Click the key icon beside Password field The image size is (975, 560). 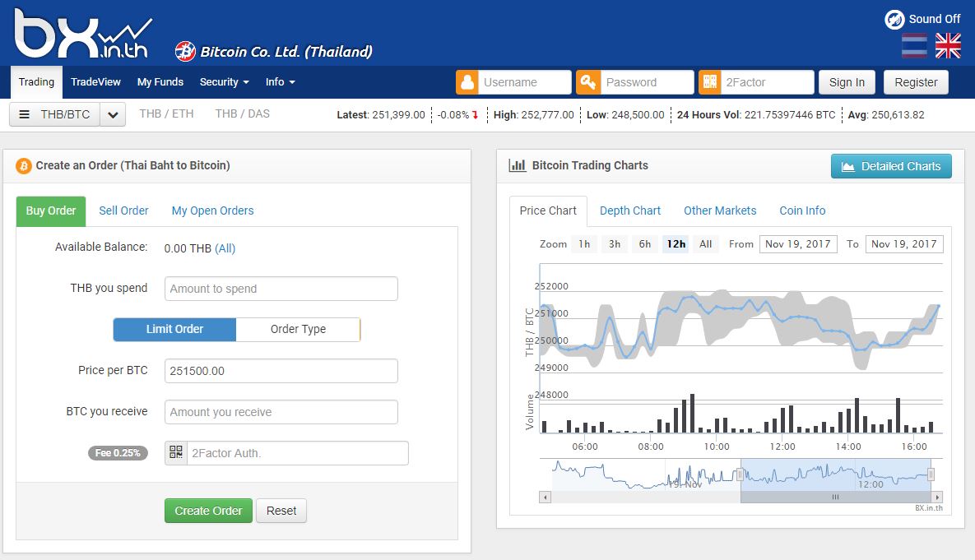pos(588,82)
